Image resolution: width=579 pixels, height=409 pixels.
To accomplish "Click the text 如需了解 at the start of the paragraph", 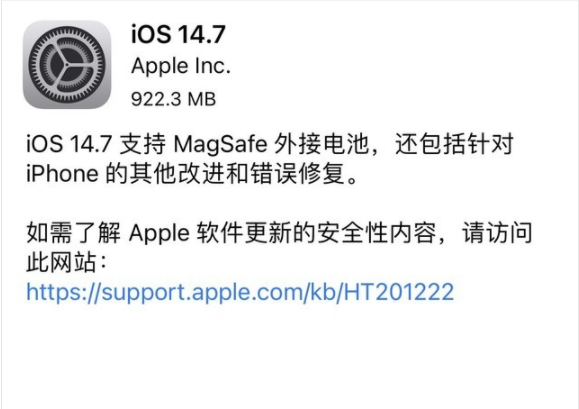I will 73,233.
